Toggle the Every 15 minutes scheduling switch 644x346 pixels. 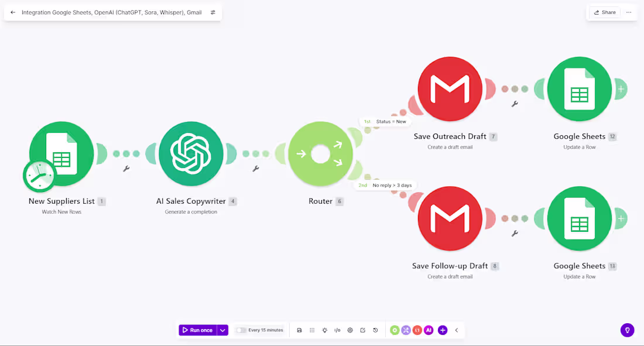(241, 330)
